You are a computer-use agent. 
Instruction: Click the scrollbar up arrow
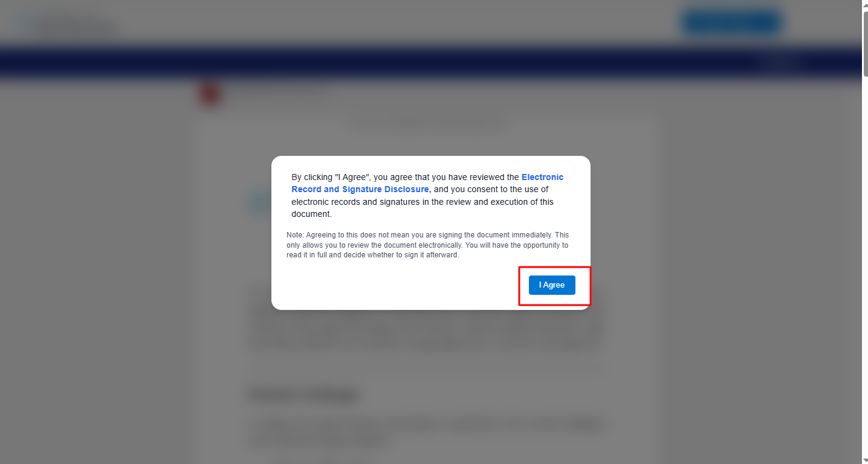click(x=865, y=5)
